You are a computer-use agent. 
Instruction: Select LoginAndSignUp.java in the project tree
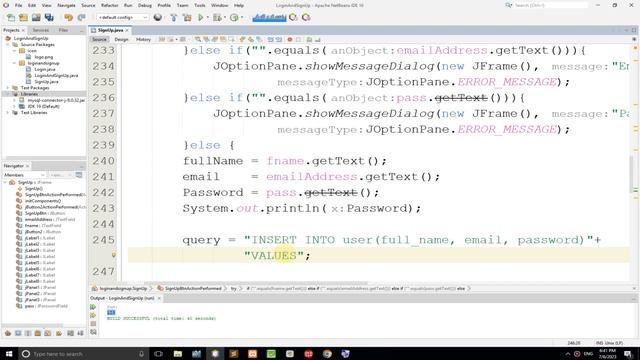coord(56,76)
